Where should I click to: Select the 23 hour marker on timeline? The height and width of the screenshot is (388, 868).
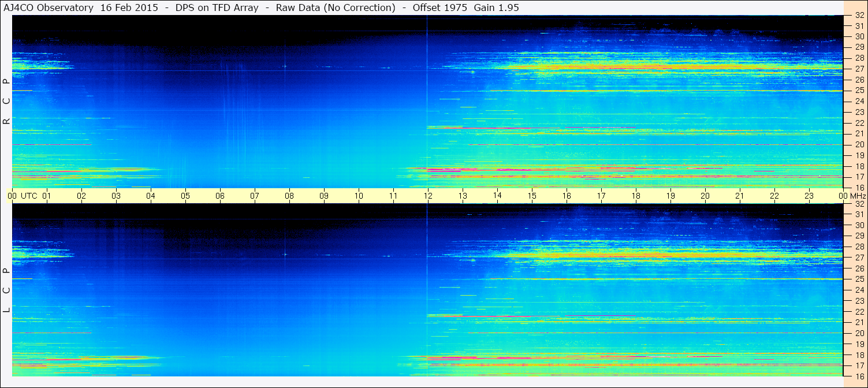click(809, 196)
